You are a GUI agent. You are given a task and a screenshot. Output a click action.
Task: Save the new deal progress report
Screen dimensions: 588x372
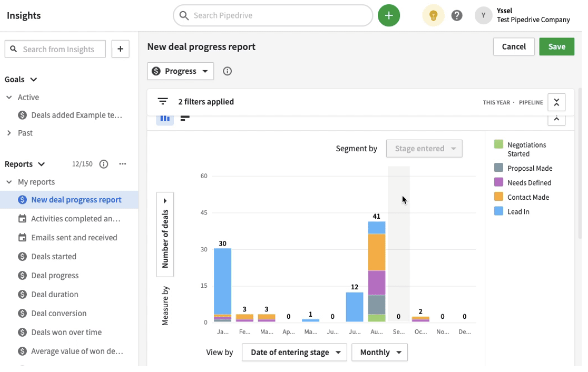[x=557, y=46]
